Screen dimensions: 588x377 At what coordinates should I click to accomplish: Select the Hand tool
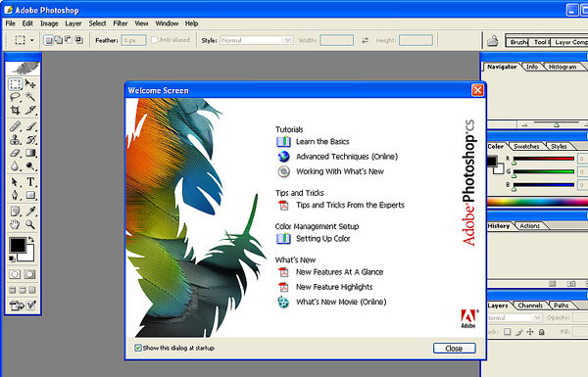point(16,225)
